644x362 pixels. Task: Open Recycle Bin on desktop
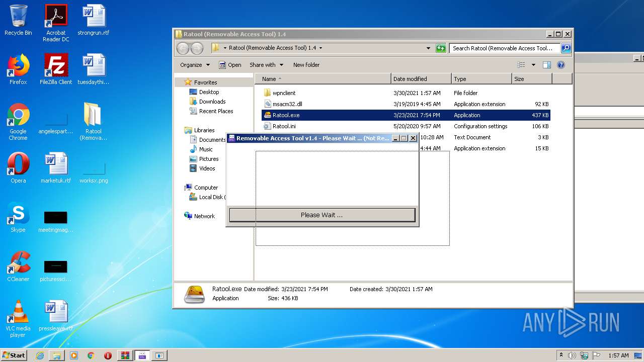coord(18,21)
